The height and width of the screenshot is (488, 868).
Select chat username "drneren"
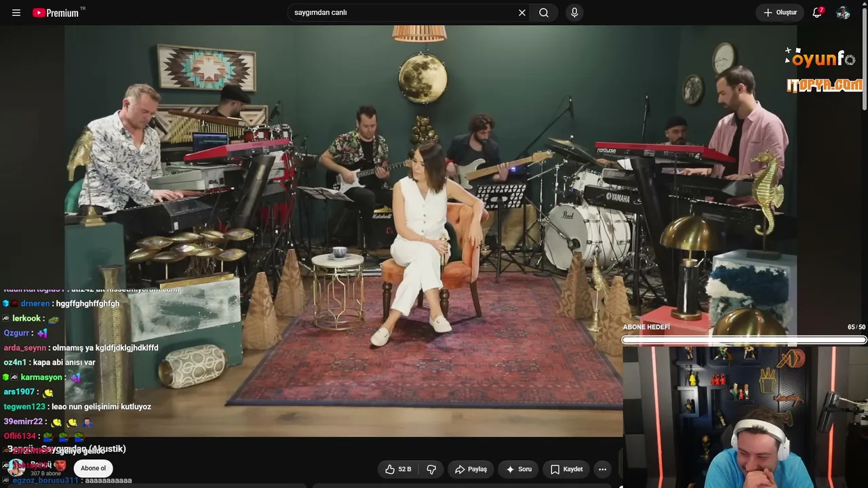point(35,304)
